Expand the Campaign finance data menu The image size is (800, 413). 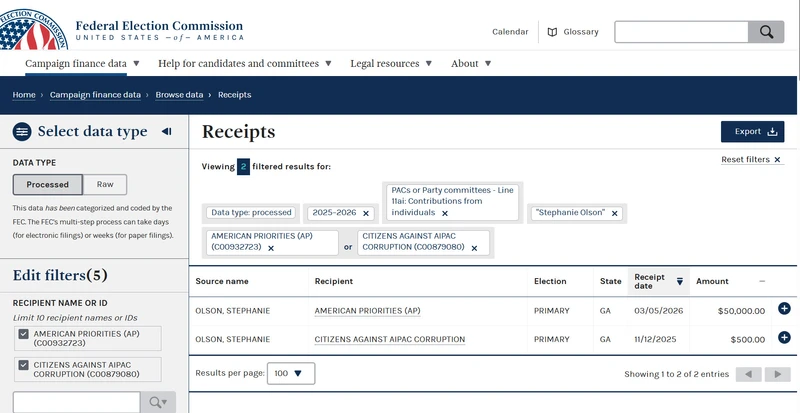[82, 63]
